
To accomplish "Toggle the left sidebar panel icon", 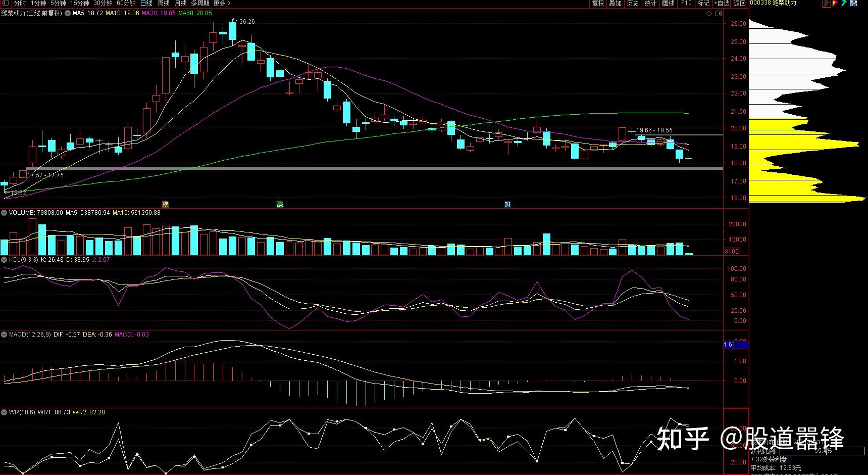I will (x=6, y=3).
